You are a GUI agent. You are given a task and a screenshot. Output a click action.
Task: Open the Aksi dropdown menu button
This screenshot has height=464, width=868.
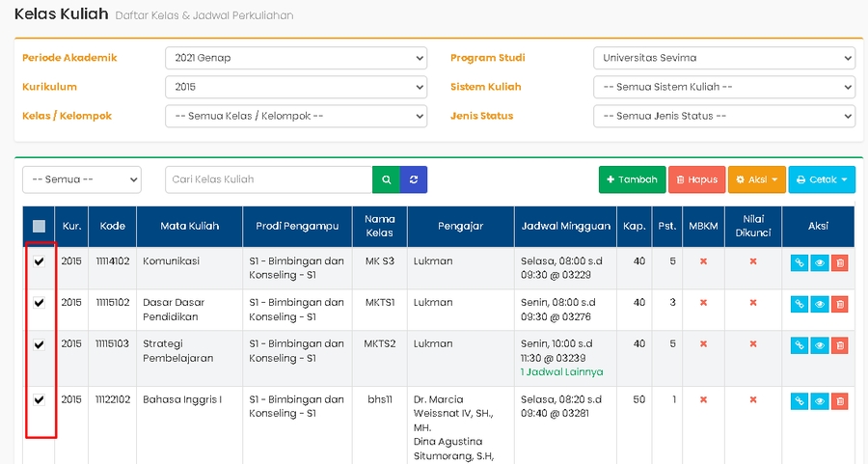756,179
